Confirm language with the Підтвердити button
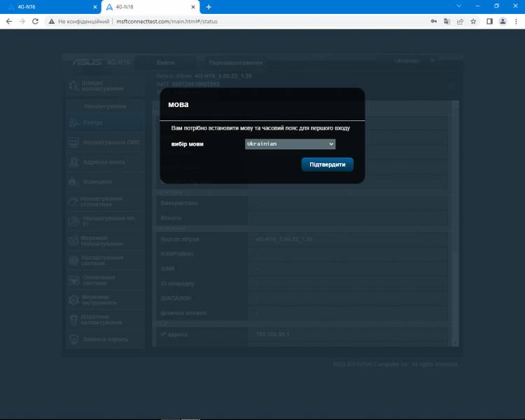This screenshot has height=420, width=525. click(327, 164)
